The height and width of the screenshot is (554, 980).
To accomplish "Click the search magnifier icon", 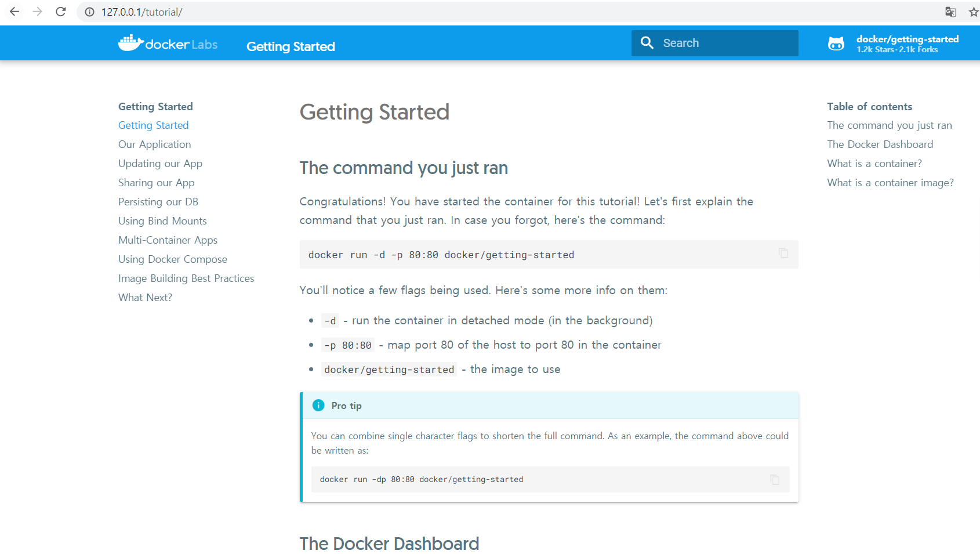I will (647, 43).
